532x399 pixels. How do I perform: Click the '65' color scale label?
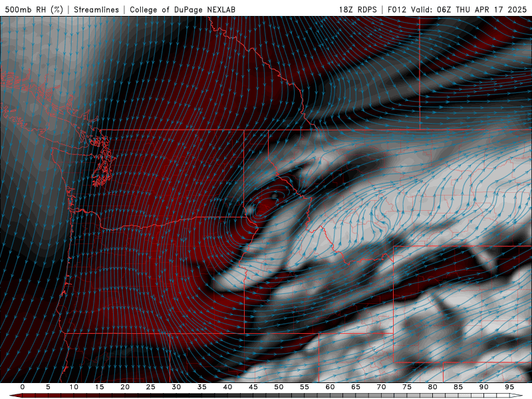[x=356, y=387]
